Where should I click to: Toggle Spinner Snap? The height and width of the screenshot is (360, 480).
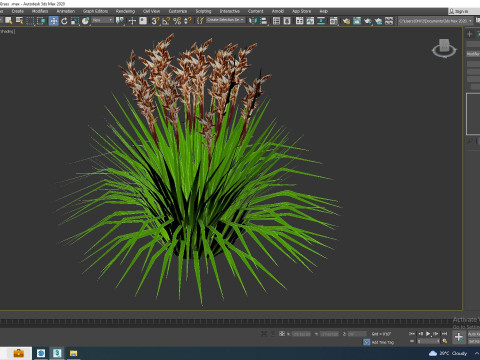188,21
